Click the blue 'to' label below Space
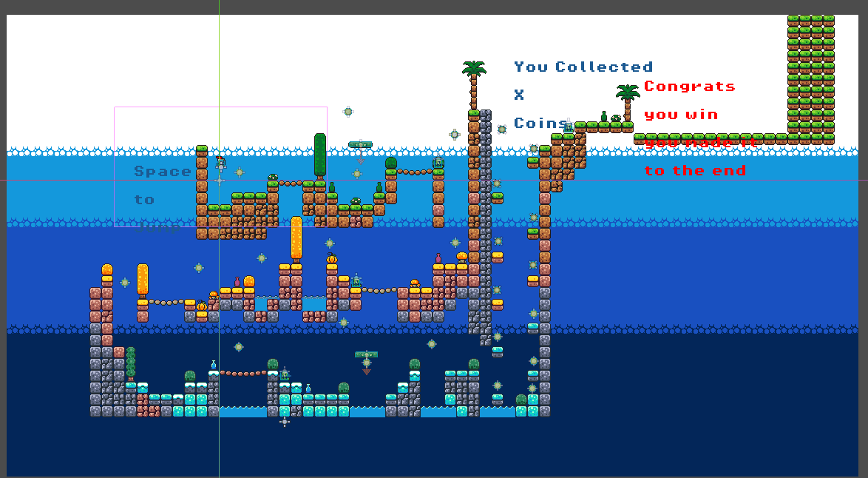Screen dimensions: 868x478 click(144, 200)
